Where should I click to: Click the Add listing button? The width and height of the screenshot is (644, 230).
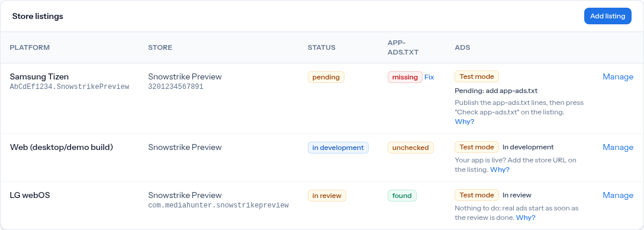click(607, 16)
